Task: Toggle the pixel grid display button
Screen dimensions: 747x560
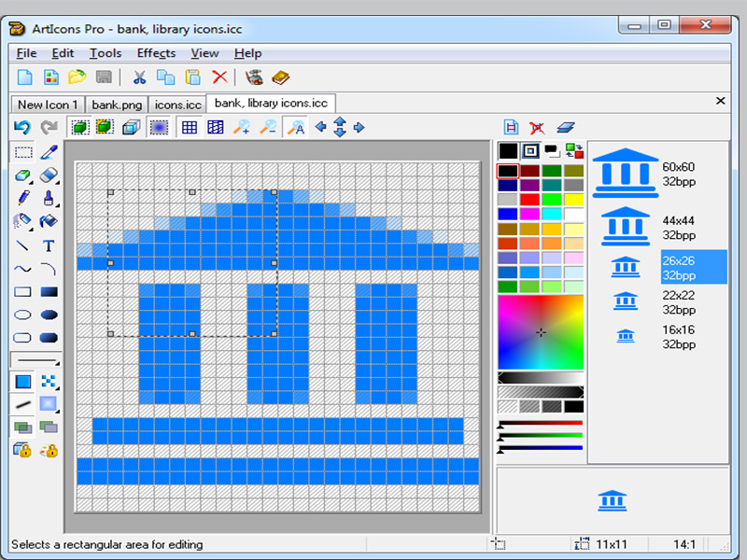Action: pos(190,127)
